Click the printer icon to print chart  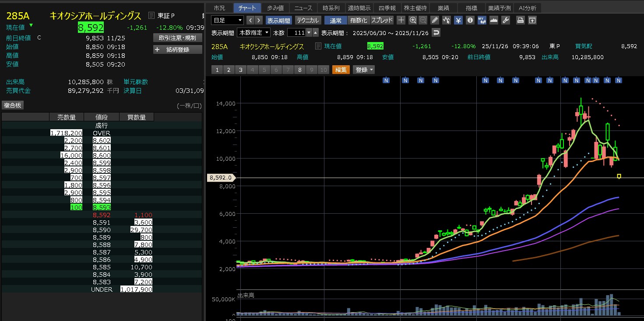pos(520,20)
